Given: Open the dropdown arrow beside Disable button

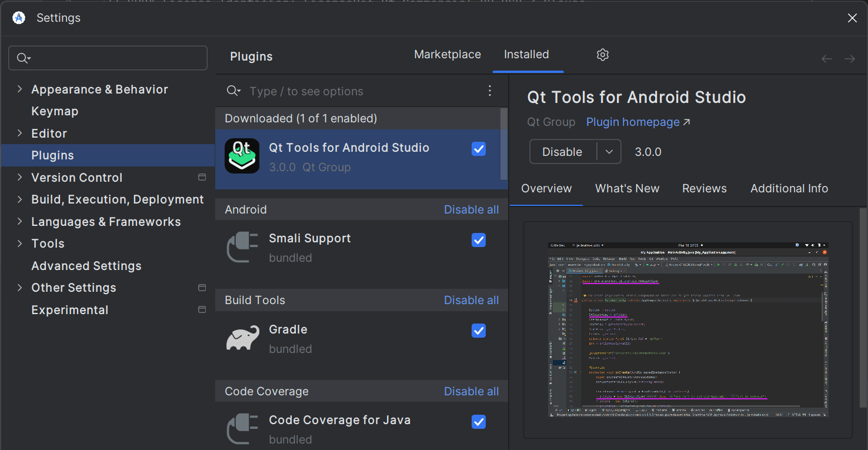Looking at the screenshot, I should point(609,152).
